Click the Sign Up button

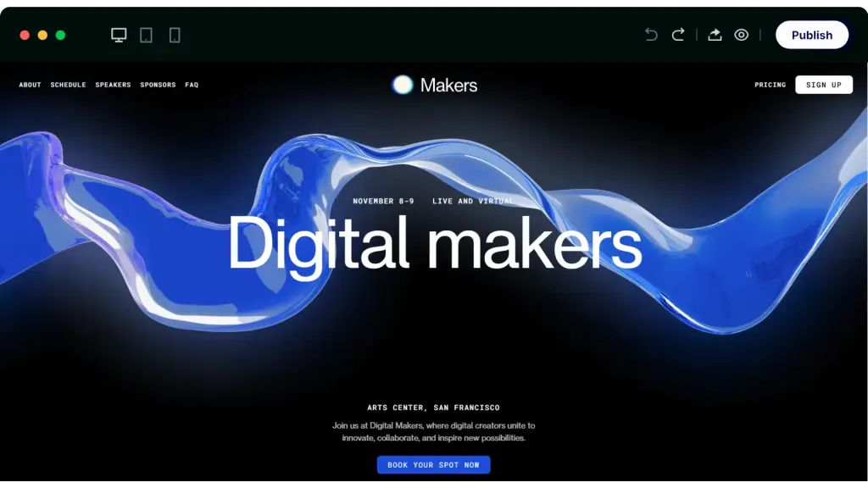coord(824,85)
